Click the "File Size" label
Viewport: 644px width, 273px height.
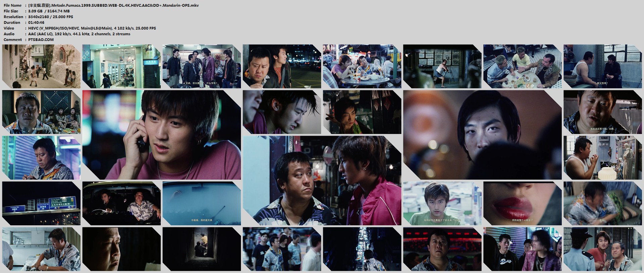[11, 11]
